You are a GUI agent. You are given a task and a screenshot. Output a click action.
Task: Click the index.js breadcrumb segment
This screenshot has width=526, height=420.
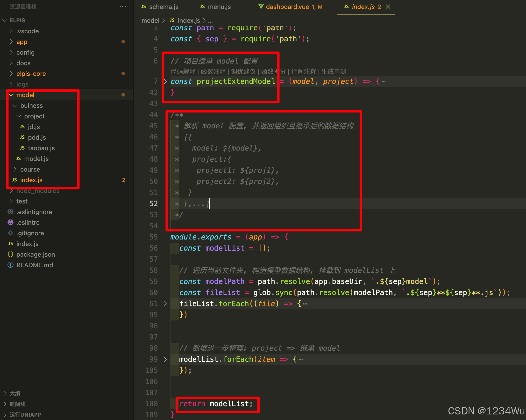point(189,21)
